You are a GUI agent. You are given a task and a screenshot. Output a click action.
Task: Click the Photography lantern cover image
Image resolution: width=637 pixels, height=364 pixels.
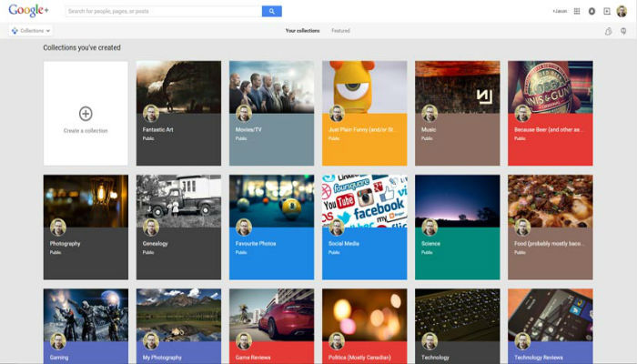[86, 201]
